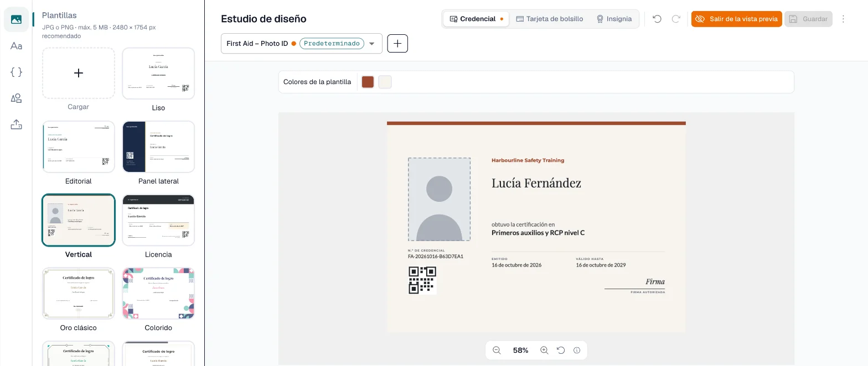Upload a template via Cargar tile
The width and height of the screenshot is (868, 366).
click(x=79, y=73)
